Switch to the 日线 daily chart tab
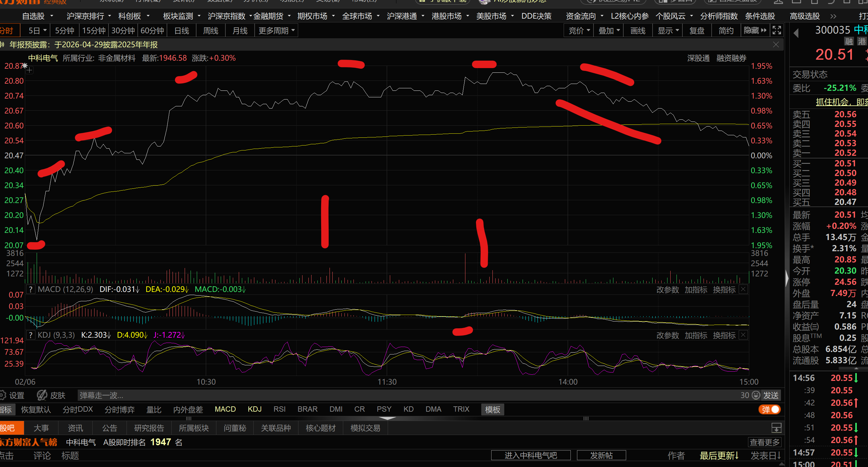 point(182,31)
